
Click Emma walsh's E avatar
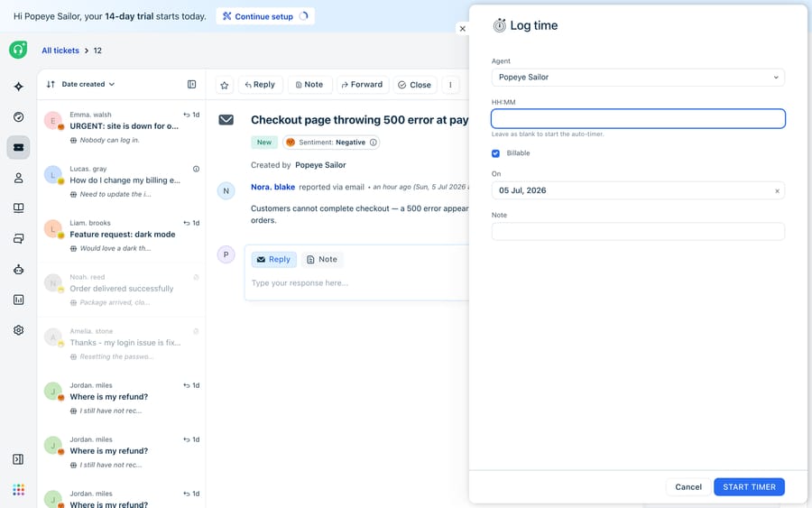(x=53, y=121)
